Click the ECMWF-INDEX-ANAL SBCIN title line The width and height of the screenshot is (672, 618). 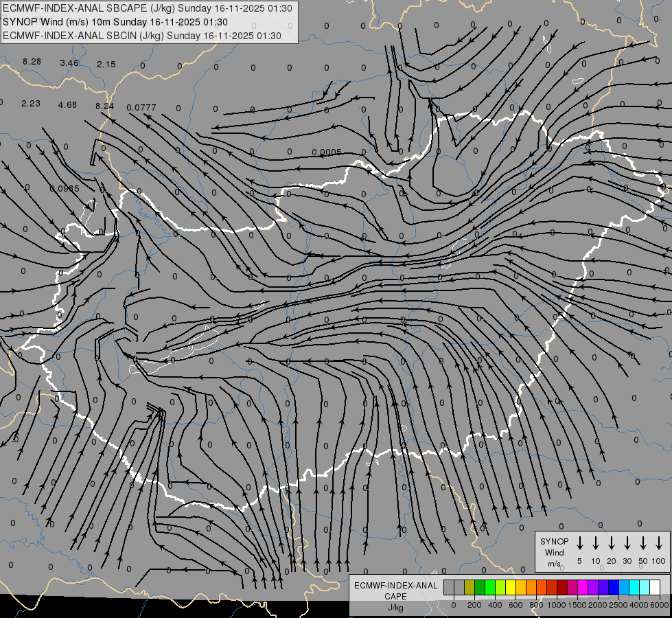pos(142,36)
